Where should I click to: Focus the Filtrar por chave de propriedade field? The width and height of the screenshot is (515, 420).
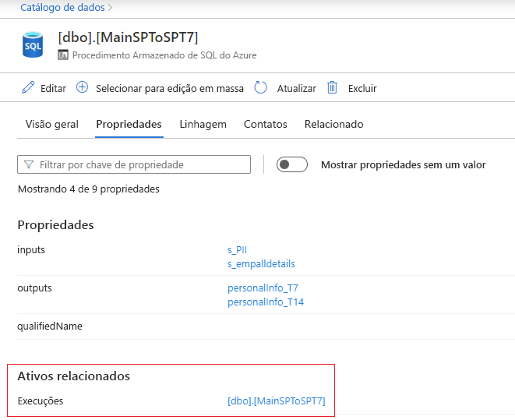134,164
